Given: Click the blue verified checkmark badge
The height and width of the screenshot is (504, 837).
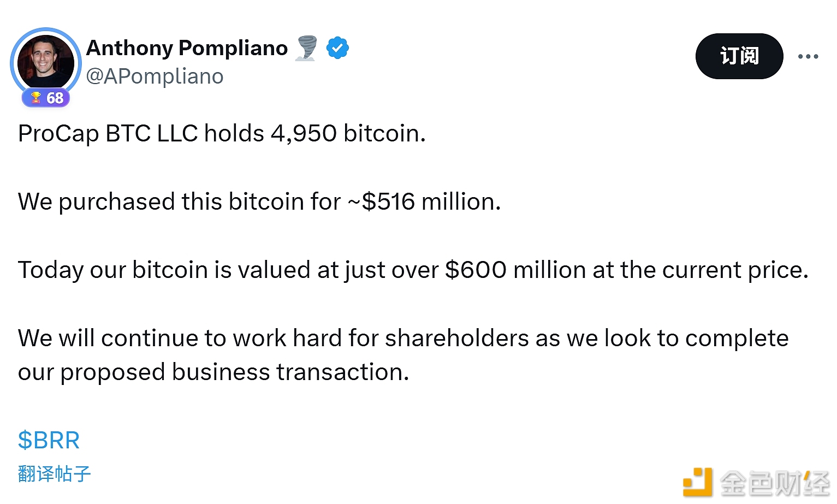Looking at the screenshot, I should [337, 48].
